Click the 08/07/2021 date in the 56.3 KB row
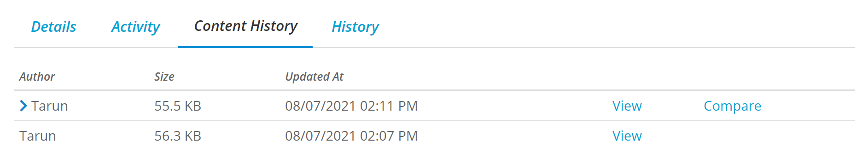Image resolution: width=868 pixels, height=166 pixels. point(320,136)
